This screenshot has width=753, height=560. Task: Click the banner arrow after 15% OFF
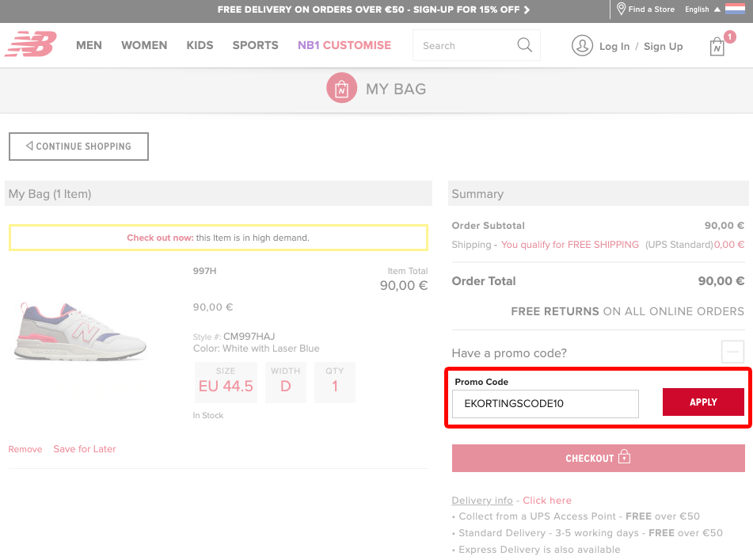(x=527, y=10)
